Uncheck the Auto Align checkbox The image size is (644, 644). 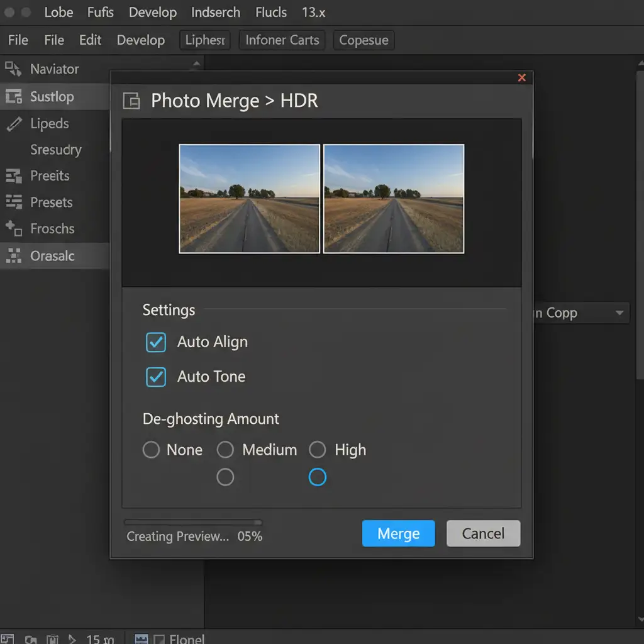[x=155, y=342]
